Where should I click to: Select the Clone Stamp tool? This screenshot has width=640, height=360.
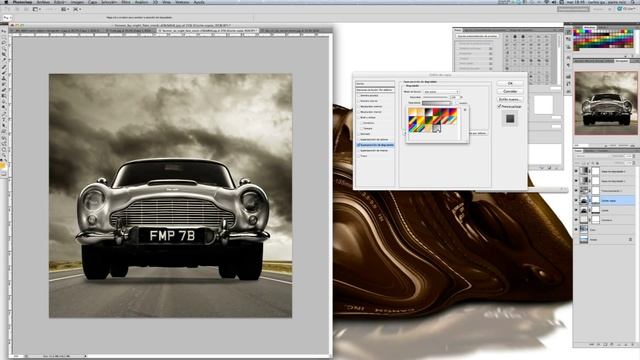pyautogui.click(x=4, y=78)
